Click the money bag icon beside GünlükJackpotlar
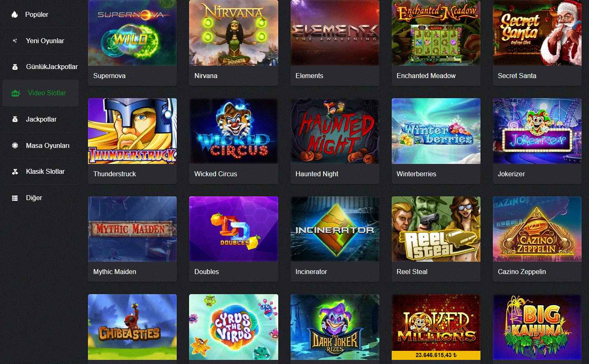The image size is (589, 364). point(15,67)
